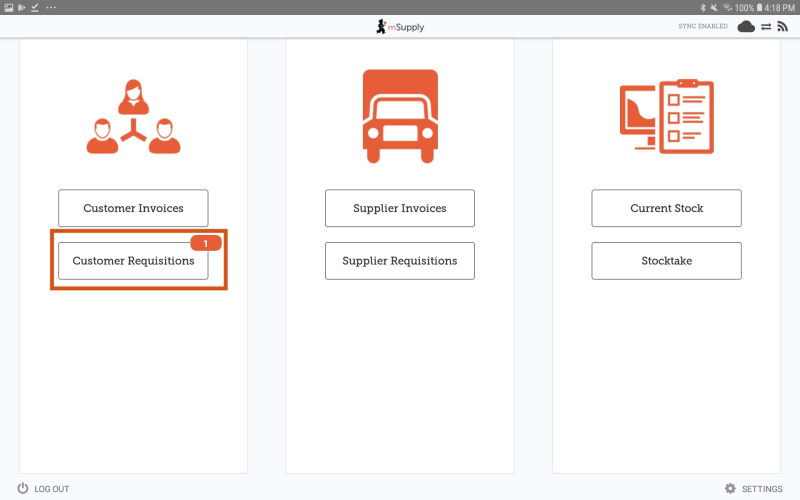Click the log out power icon

[x=23, y=488]
